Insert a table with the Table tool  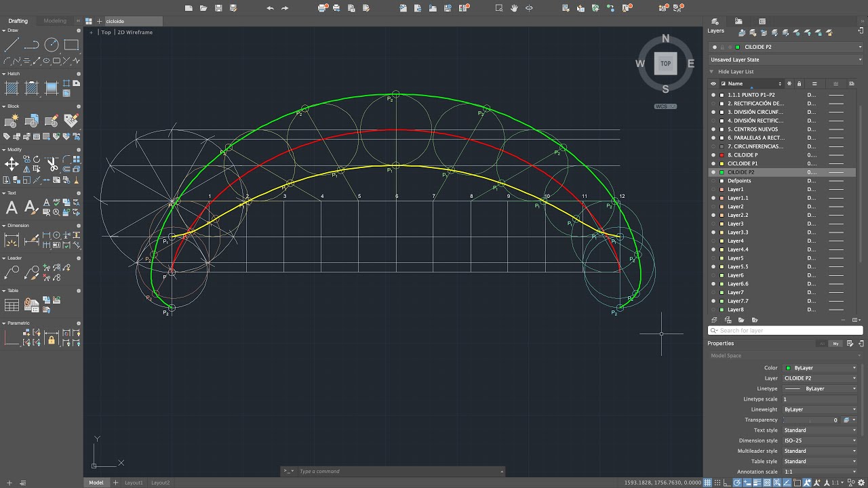click(12, 305)
